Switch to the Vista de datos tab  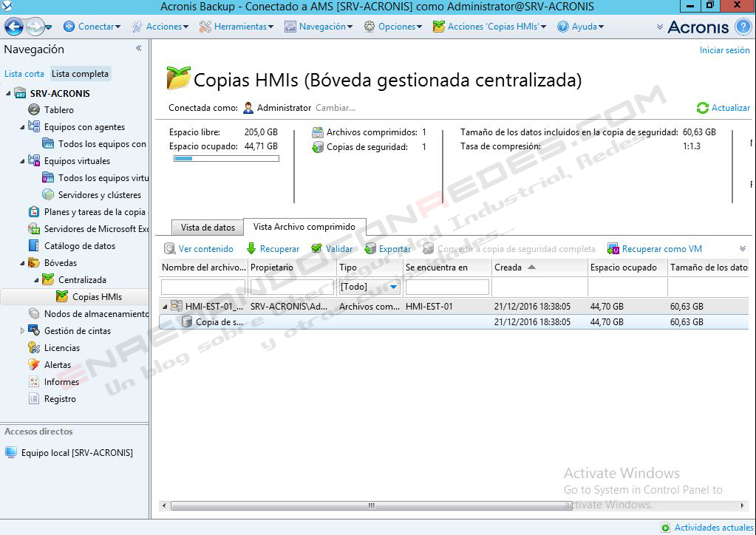[208, 228]
